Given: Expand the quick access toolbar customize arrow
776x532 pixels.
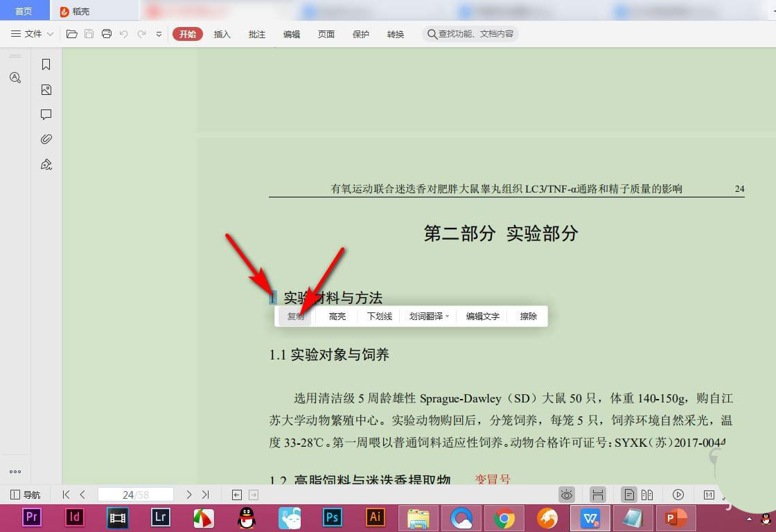Looking at the screenshot, I should [159, 34].
